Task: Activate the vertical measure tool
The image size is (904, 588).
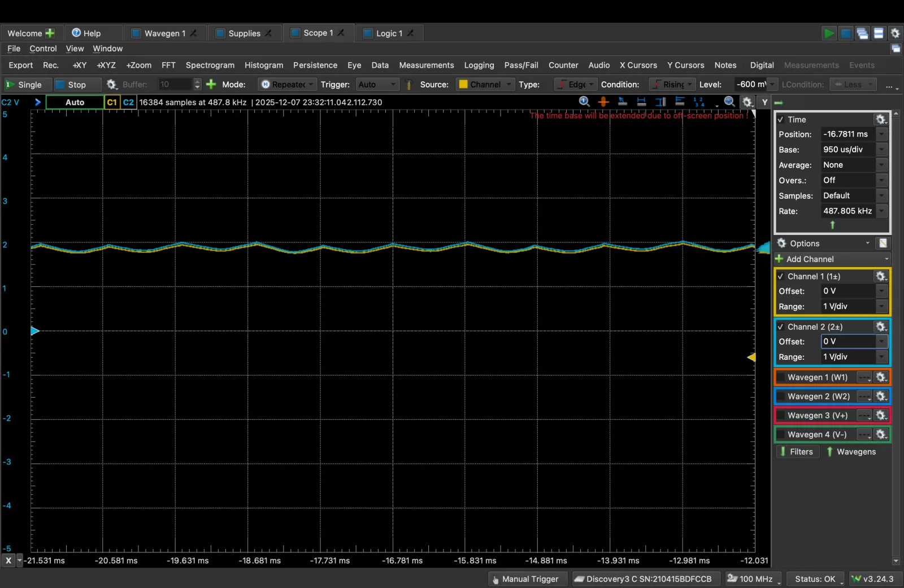Action: (660, 102)
